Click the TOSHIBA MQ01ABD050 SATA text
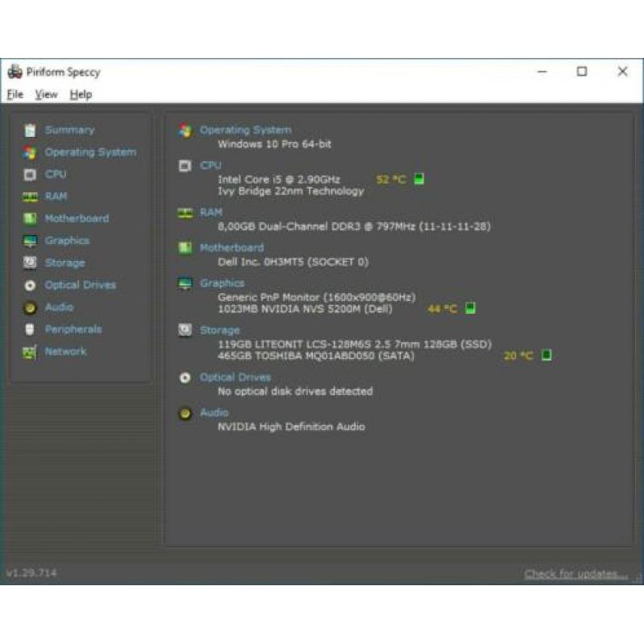The image size is (644, 644). (316, 356)
